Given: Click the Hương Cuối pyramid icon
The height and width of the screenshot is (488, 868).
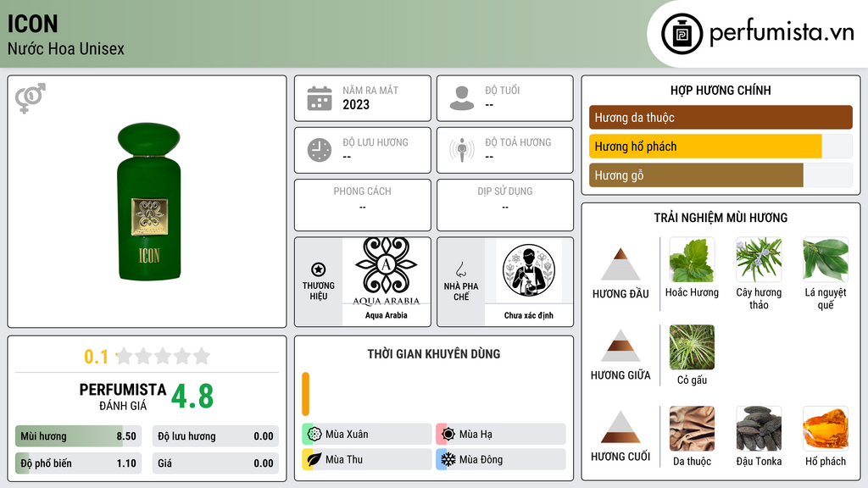Looking at the screenshot, I should click(620, 427).
